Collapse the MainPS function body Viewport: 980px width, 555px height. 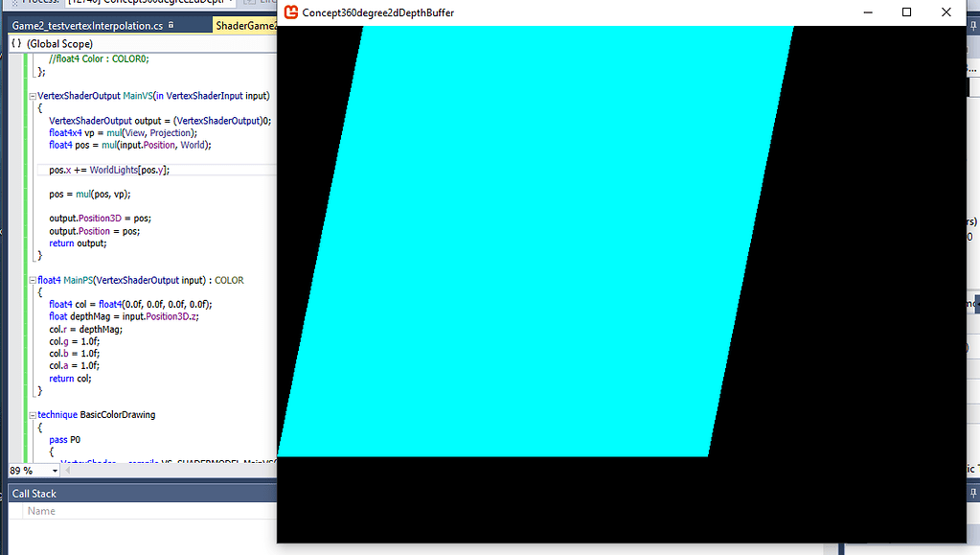(32, 279)
